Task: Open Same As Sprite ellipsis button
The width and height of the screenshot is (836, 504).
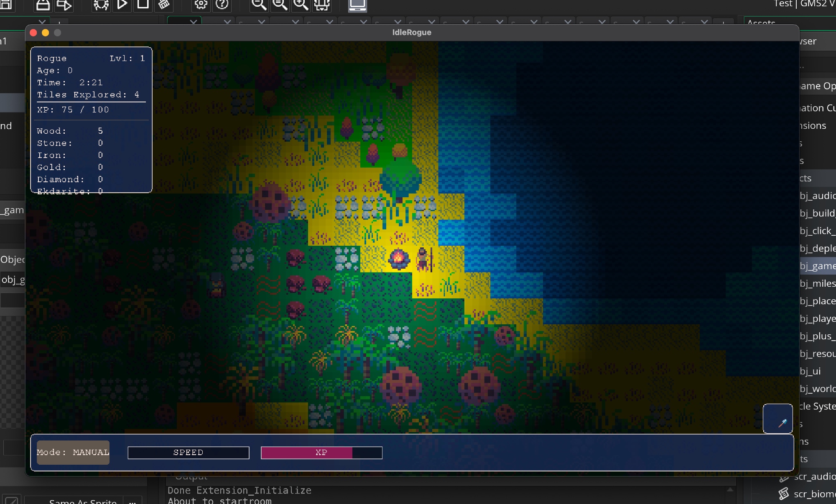Action: [x=133, y=501]
